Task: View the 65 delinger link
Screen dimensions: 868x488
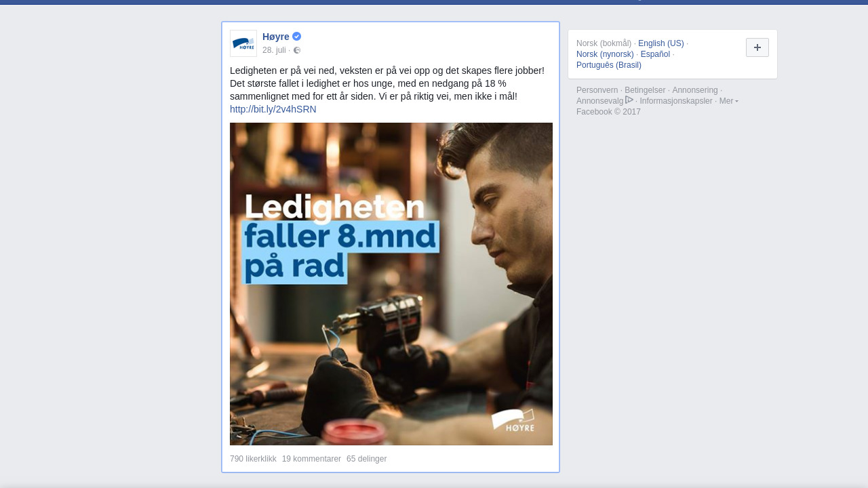Action: click(367, 459)
